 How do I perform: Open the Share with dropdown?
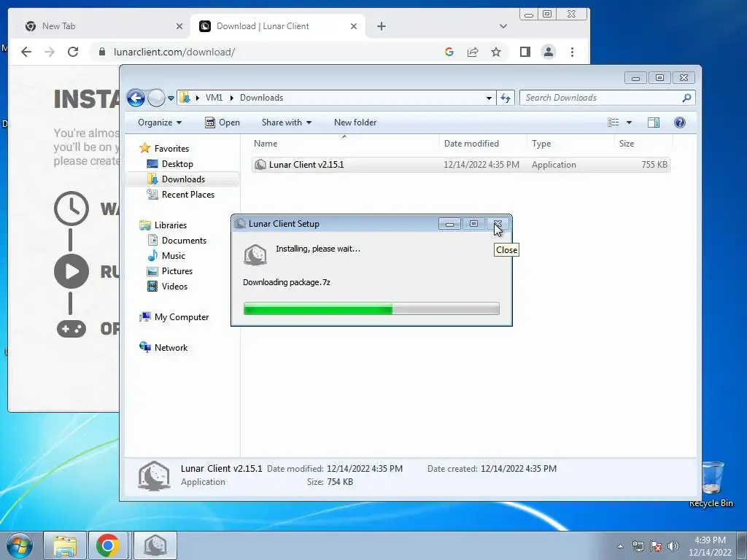(x=286, y=122)
